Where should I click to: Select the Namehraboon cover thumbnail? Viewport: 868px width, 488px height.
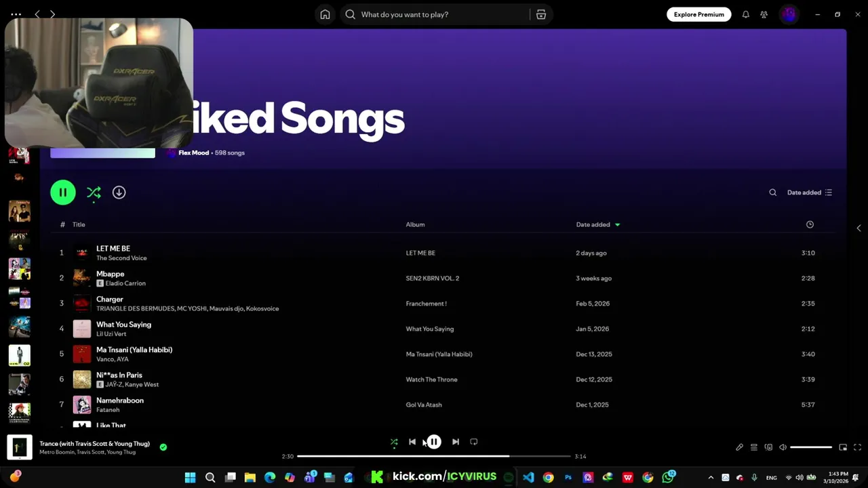[82, 405]
